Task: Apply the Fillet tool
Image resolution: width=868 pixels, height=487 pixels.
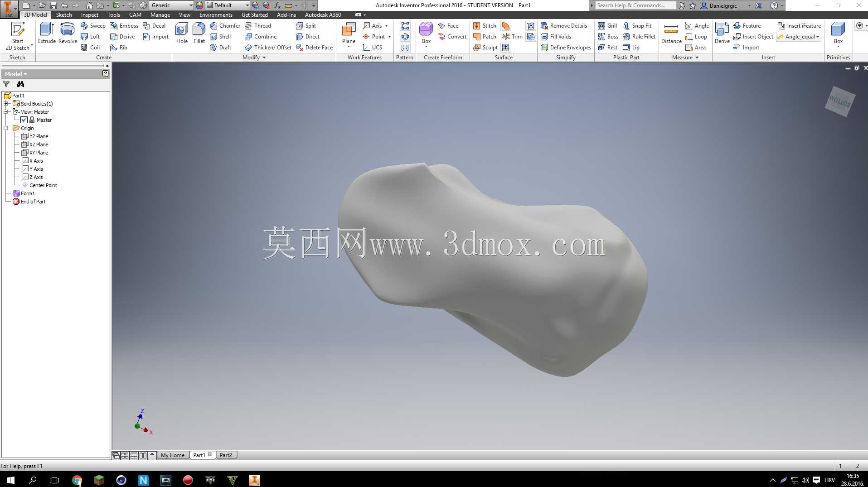Action: tap(199, 33)
